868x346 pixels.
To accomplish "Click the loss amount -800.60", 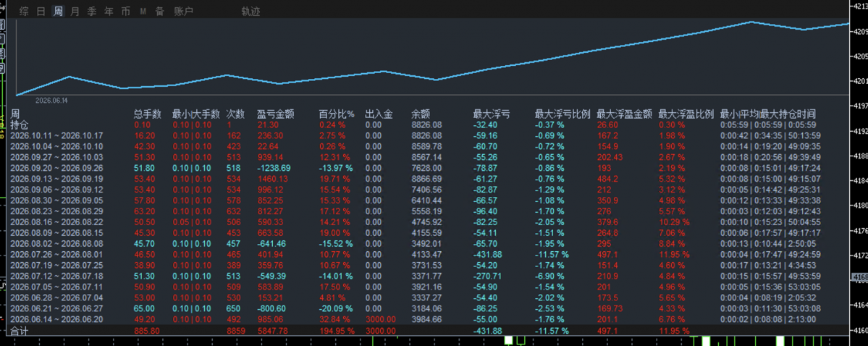I will coord(271,308).
